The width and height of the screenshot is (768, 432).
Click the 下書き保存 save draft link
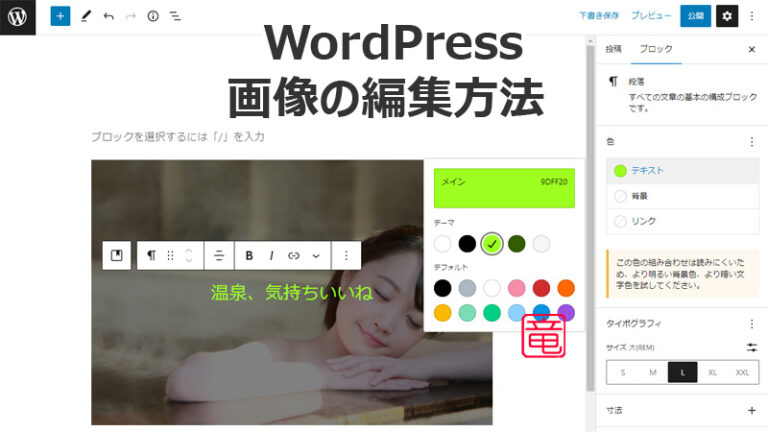[x=598, y=16]
